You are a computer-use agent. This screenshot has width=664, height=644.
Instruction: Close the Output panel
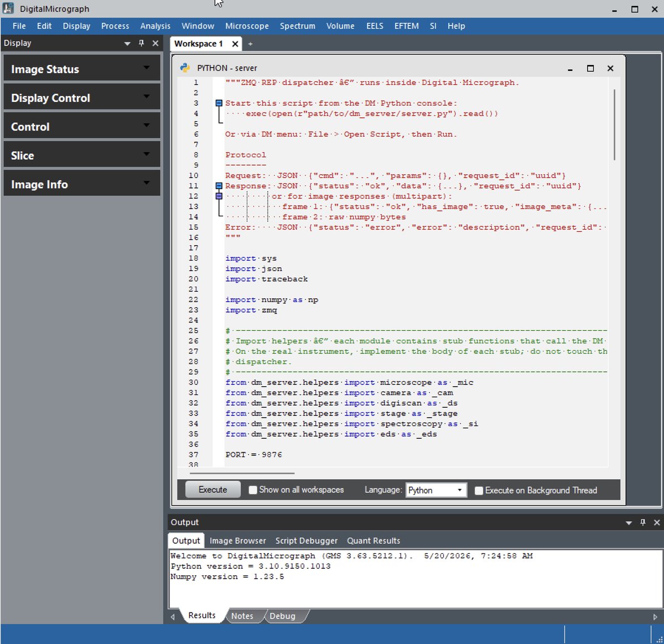657,522
